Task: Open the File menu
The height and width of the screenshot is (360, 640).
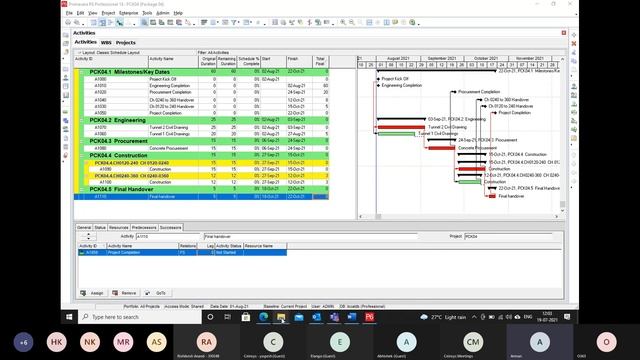Action: point(69,13)
